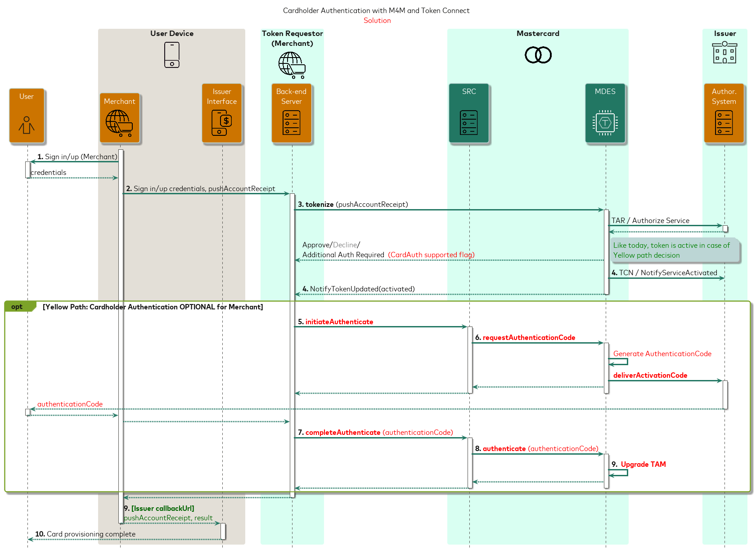Click the green Issuer callbackUrl label
Viewport: 756px width, 550px height.
[162, 509]
